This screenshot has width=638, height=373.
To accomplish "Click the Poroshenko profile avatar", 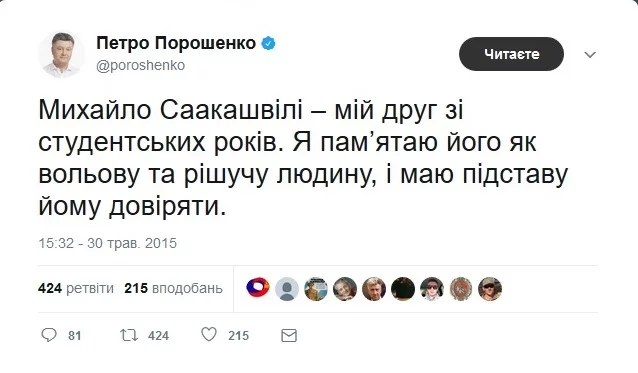I will tap(61, 54).
